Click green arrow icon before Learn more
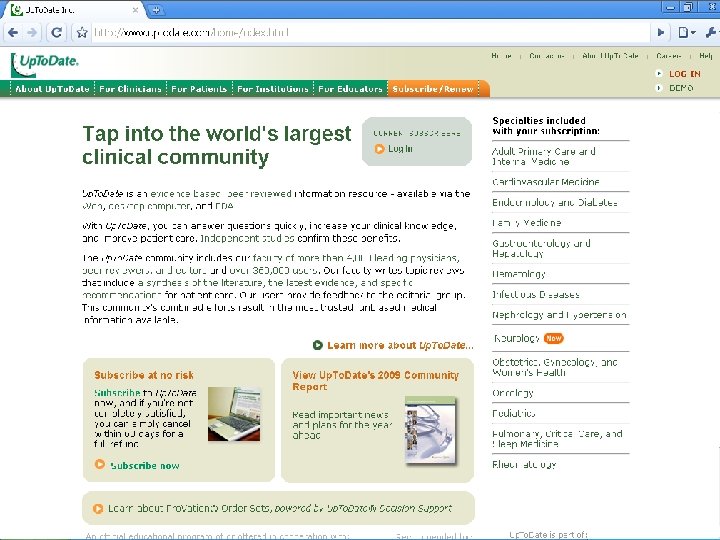Screen dimensions: 720x540 tap(318, 345)
